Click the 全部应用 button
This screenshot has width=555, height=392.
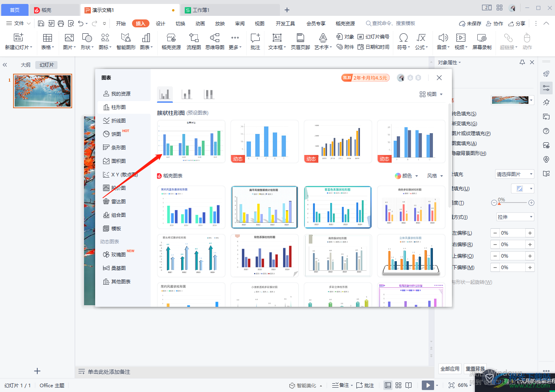450,369
